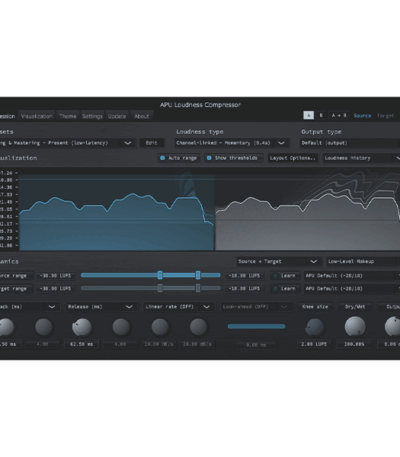Click the Target range maximum -10.00 LUFS field
Viewport: 400px width, 457px height.
pyautogui.click(x=244, y=289)
